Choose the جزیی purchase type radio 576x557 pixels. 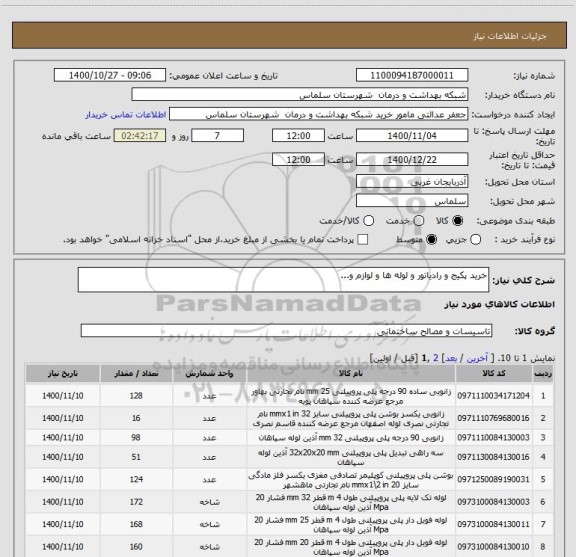click(x=475, y=240)
